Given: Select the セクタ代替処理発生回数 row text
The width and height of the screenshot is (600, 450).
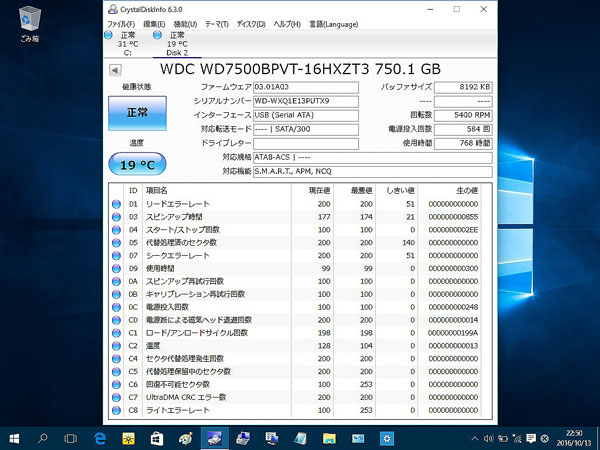Looking at the screenshot, I should [184, 359].
